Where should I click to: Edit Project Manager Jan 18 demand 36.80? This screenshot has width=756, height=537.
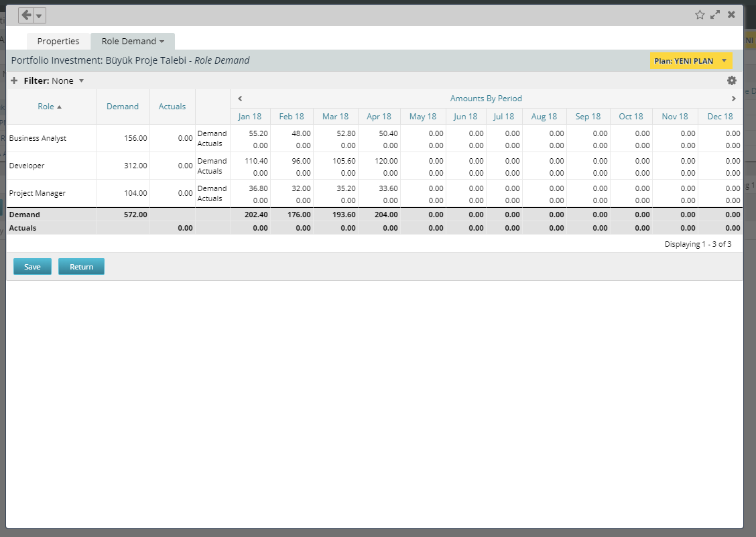pyautogui.click(x=258, y=188)
